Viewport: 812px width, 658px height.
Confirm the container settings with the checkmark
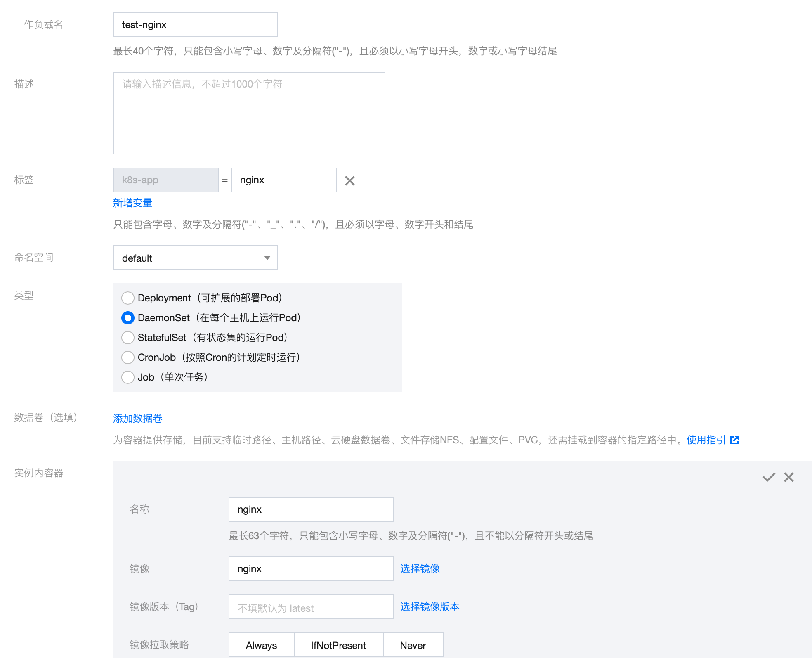tap(768, 477)
